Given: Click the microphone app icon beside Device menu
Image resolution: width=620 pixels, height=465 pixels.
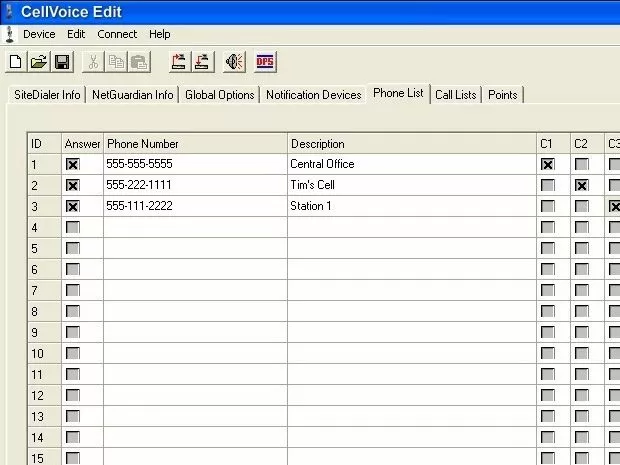Looking at the screenshot, I should tap(8, 34).
